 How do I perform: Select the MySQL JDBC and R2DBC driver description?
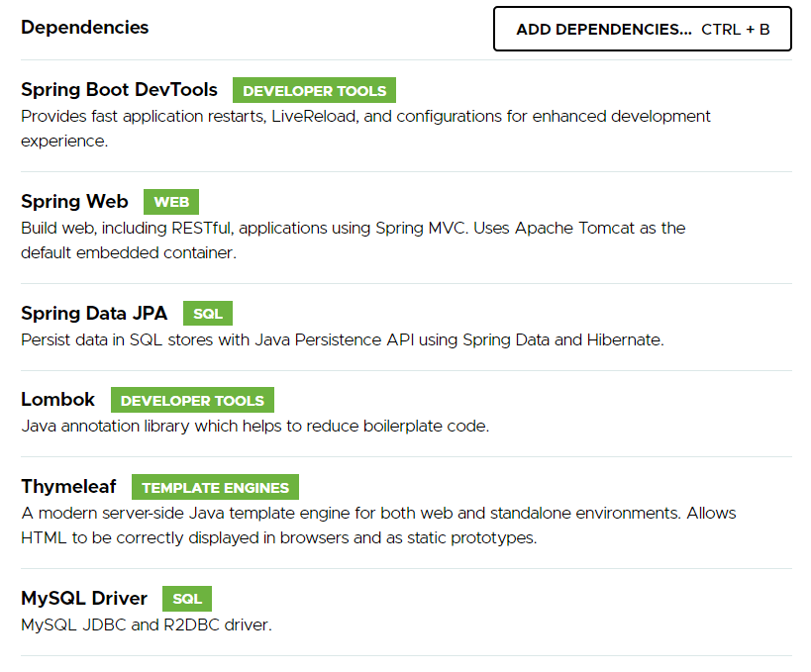147,625
